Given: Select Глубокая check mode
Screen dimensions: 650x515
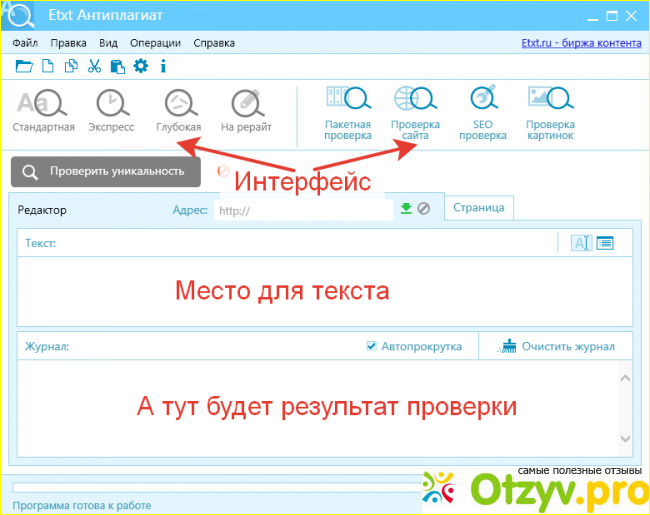Looking at the screenshot, I should pos(178,111).
